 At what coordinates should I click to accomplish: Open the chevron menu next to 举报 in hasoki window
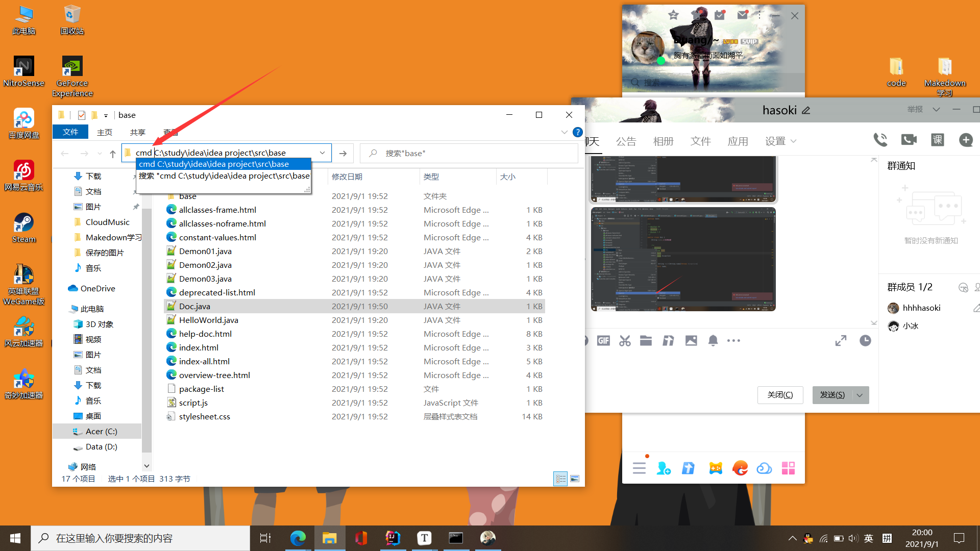point(936,109)
